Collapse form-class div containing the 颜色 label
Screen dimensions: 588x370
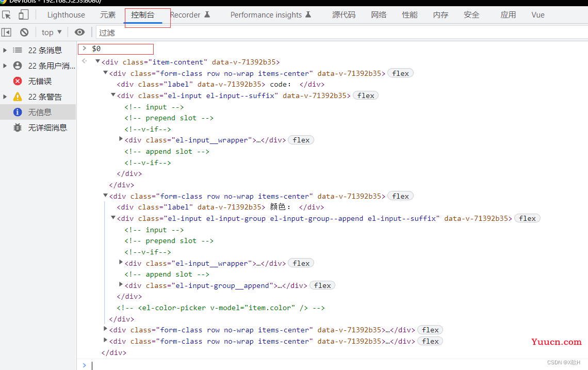click(x=105, y=195)
